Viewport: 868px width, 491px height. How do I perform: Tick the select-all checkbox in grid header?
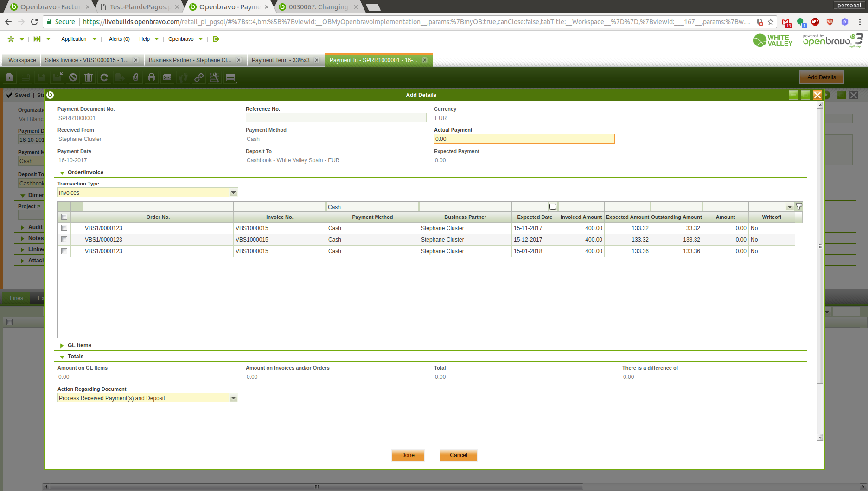[64, 217]
